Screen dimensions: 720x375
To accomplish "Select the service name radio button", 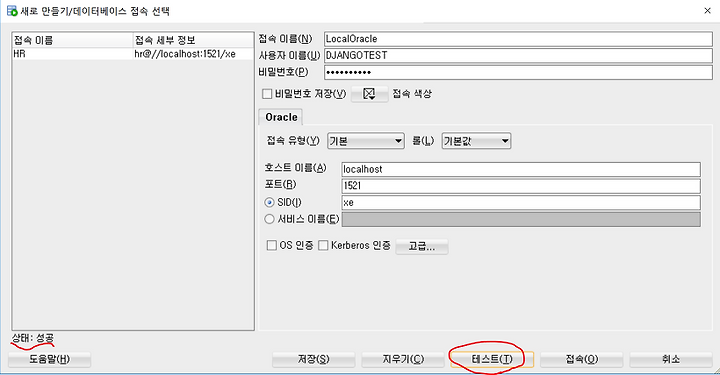I will (x=270, y=219).
